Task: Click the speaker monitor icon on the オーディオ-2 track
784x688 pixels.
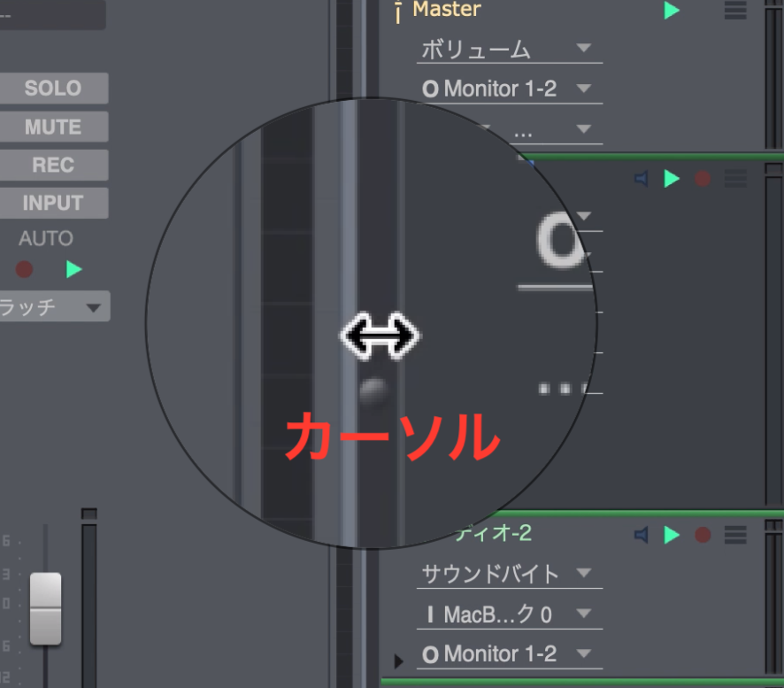Action: [x=642, y=535]
